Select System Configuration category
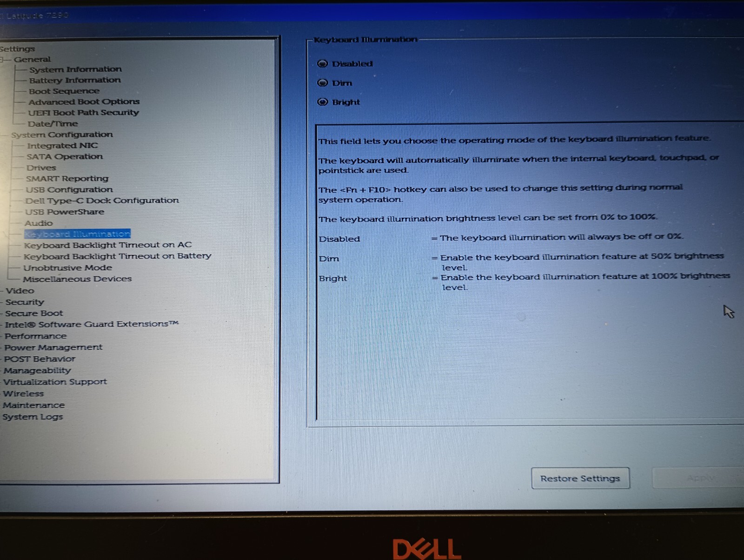The image size is (744, 560). tap(62, 135)
